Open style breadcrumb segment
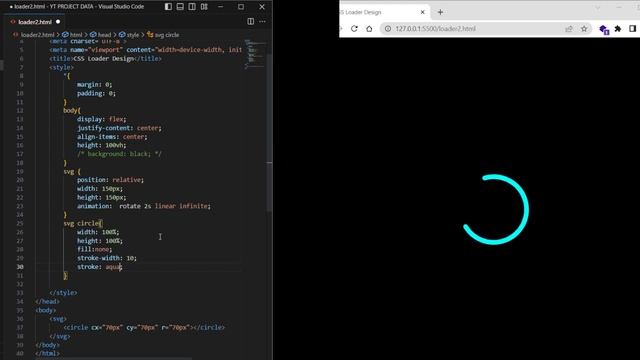 (x=132, y=35)
